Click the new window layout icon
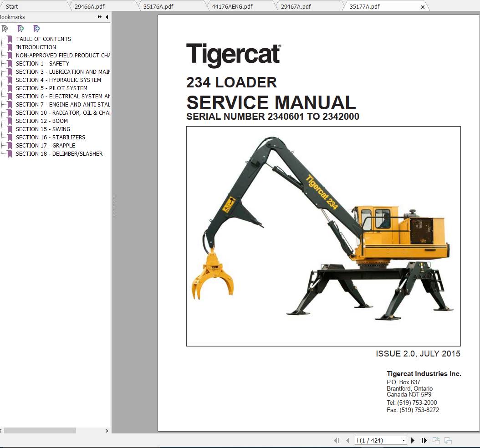This screenshot has height=448, width=480. tap(436, 440)
